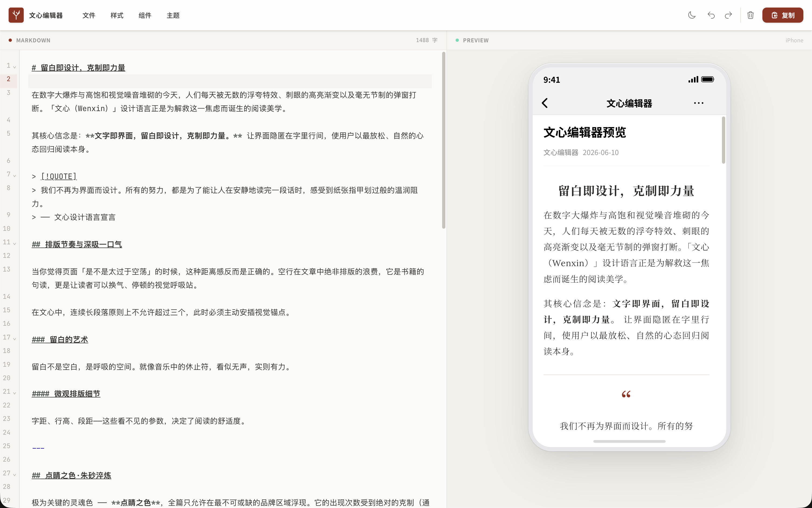This screenshot has height=508, width=812.
Task: Click the redo arrow icon
Action: tap(728, 15)
